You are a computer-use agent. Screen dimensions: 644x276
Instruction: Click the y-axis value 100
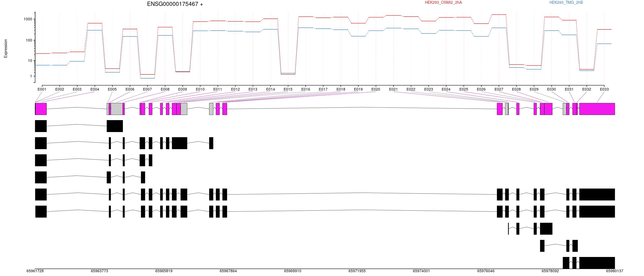(x=29, y=40)
